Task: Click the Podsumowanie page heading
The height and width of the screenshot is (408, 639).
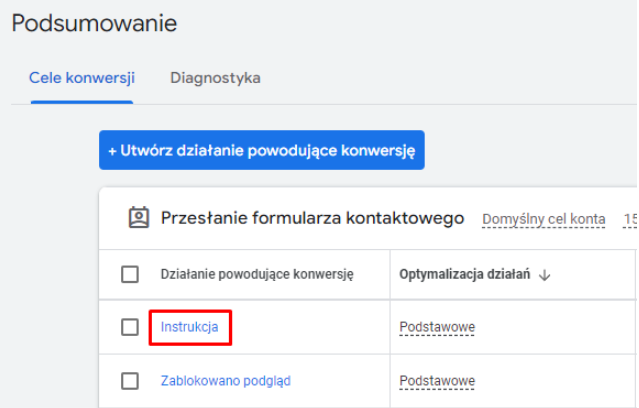Action: (94, 23)
